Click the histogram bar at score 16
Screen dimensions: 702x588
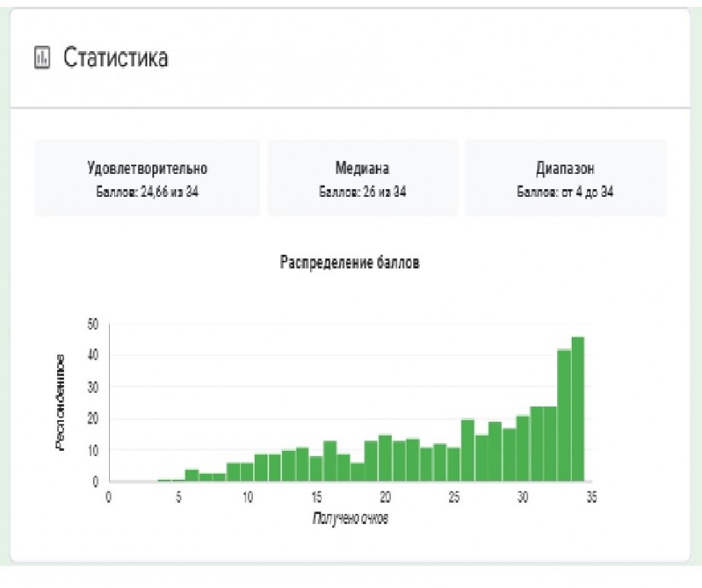coord(330,461)
